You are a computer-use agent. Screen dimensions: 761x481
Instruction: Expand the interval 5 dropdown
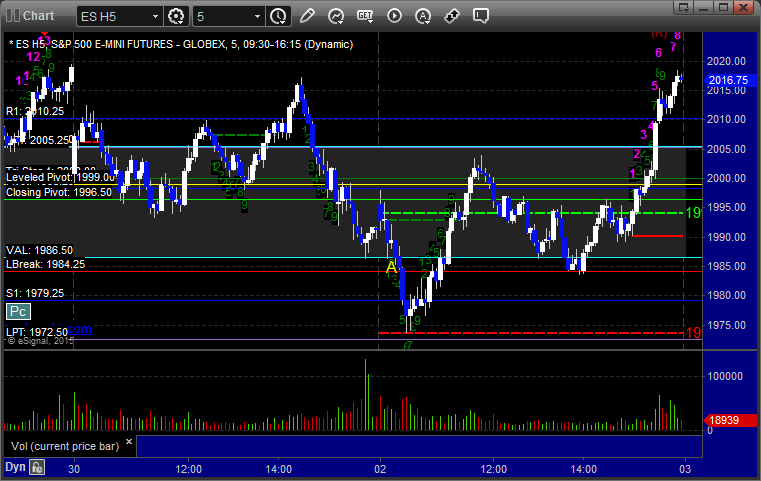click(257, 17)
